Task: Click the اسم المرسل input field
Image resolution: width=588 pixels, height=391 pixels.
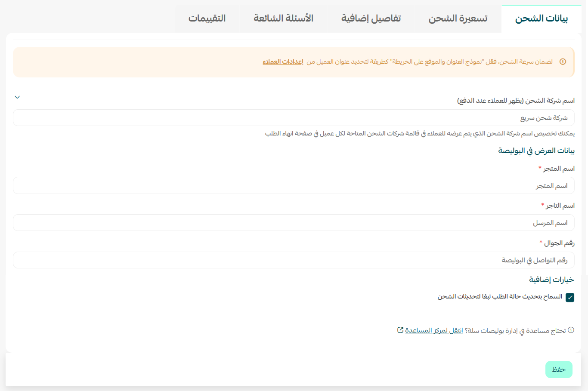Action: (294, 223)
